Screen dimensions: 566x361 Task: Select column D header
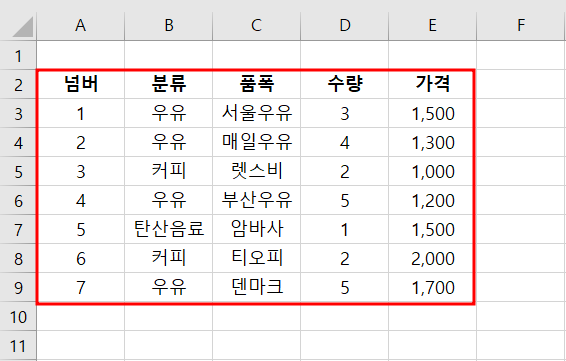tap(345, 26)
